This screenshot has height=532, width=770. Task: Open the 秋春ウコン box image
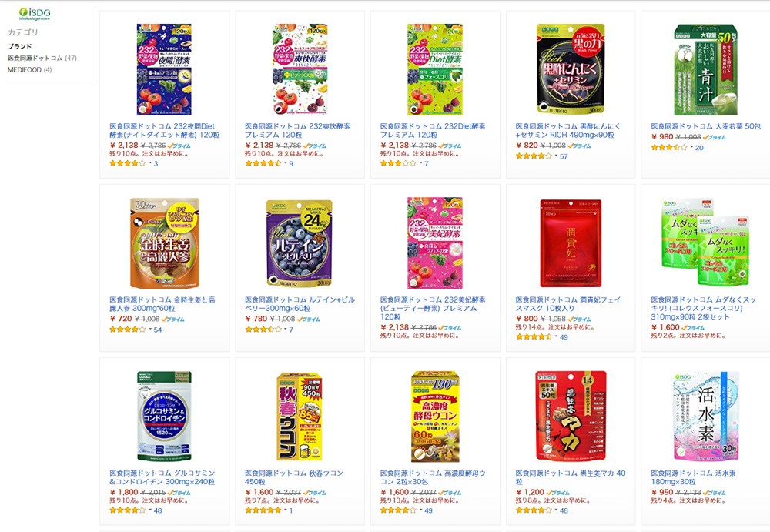pyautogui.click(x=299, y=416)
